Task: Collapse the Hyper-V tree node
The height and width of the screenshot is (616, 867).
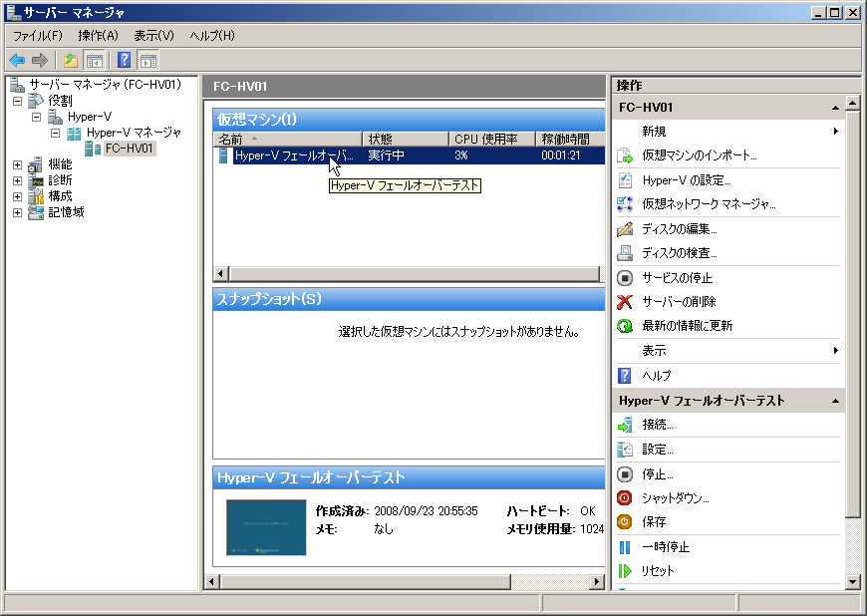Action: [36, 117]
